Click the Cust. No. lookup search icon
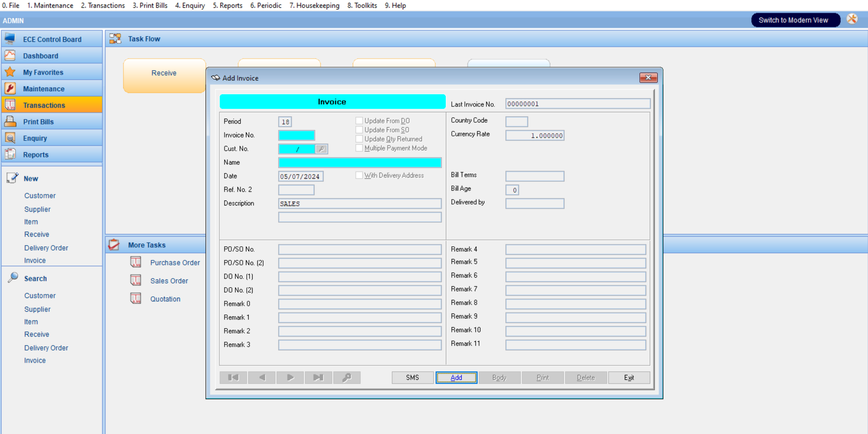The image size is (868, 434). [x=321, y=149]
